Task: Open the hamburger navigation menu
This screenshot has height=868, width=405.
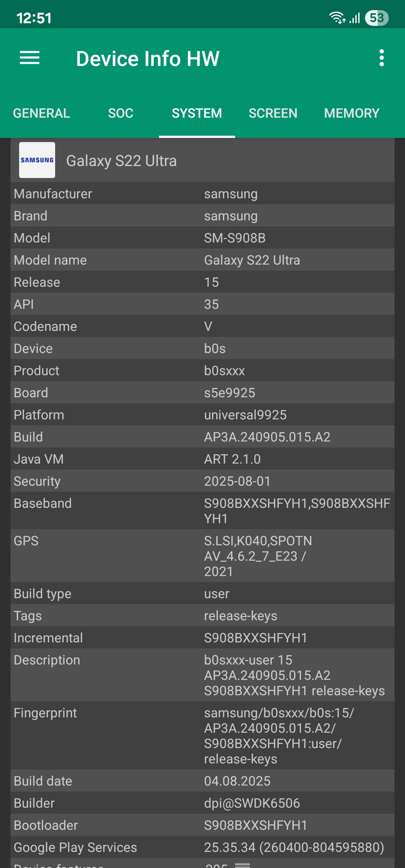Action: (x=30, y=58)
